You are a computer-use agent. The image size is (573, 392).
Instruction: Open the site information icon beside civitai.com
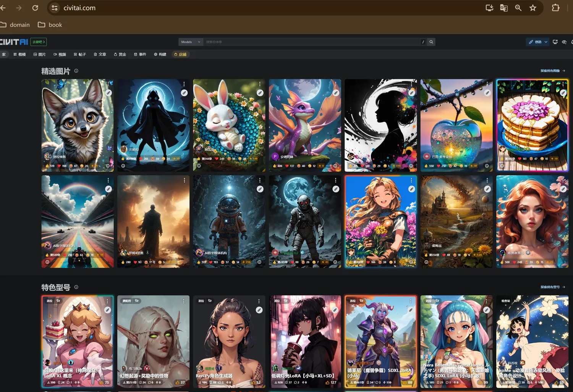[55, 8]
